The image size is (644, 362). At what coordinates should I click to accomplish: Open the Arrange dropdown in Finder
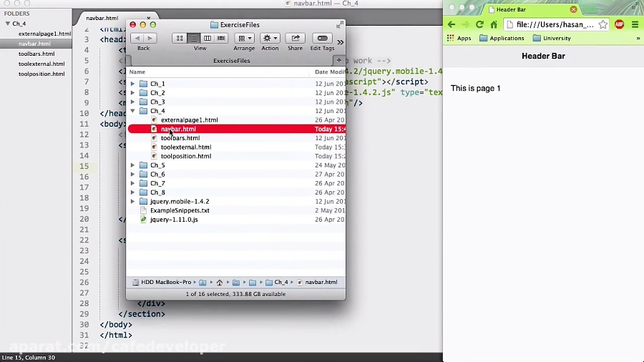point(244,38)
